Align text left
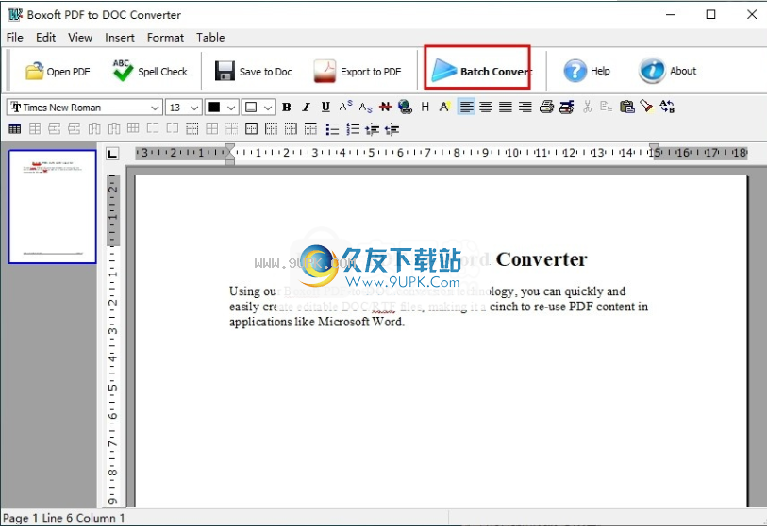Screen dimensions: 767x532 [x=466, y=108]
